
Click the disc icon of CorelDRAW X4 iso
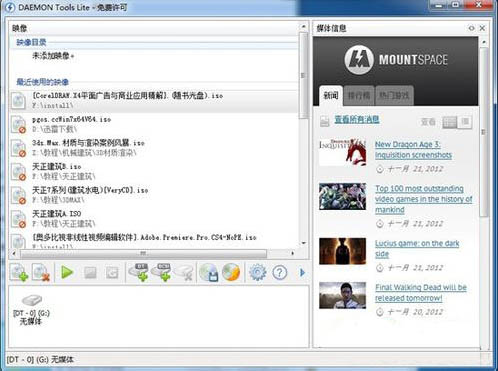point(18,101)
